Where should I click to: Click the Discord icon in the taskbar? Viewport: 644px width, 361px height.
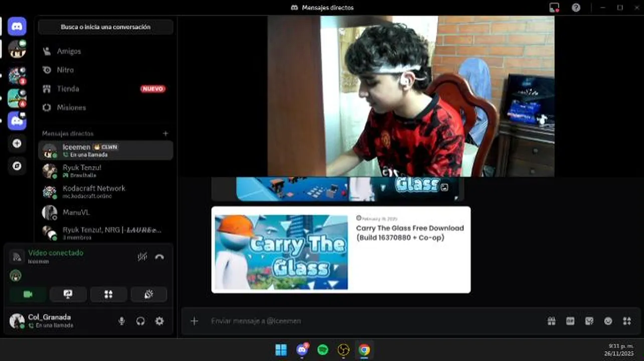302,349
